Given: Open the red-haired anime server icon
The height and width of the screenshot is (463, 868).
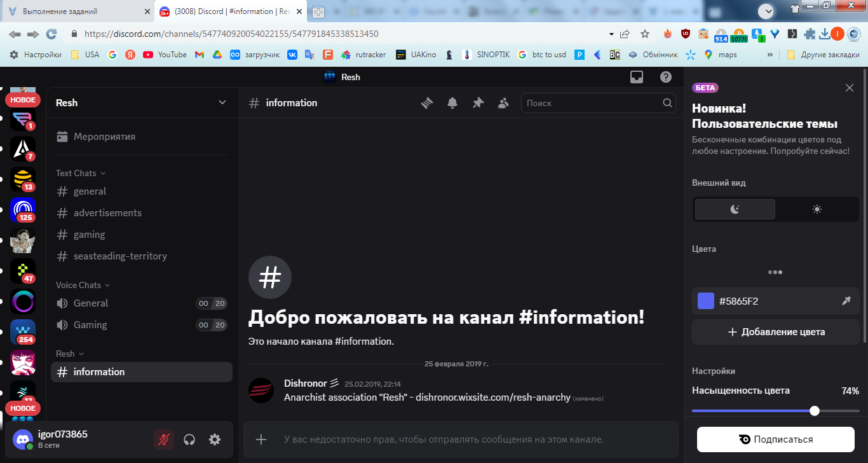Looking at the screenshot, I should (x=23, y=363).
